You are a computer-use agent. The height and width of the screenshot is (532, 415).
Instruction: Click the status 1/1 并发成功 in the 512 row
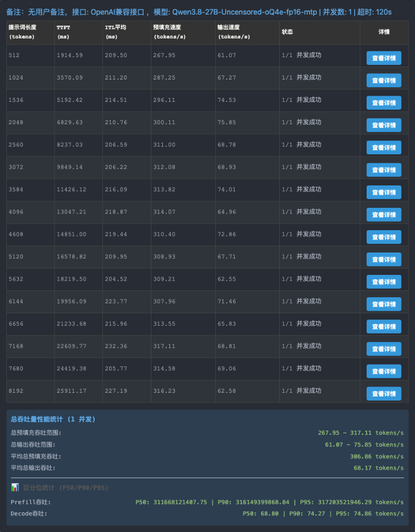point(301,55)
